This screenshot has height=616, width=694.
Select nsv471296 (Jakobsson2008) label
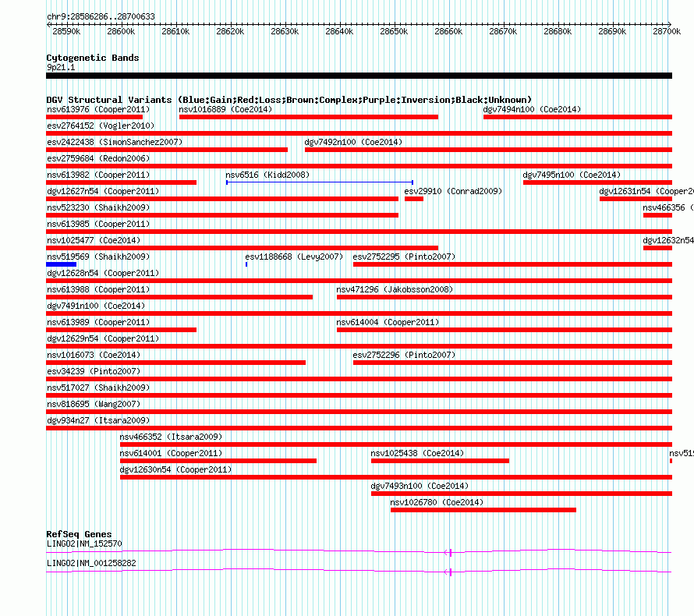tap(395, 289)
